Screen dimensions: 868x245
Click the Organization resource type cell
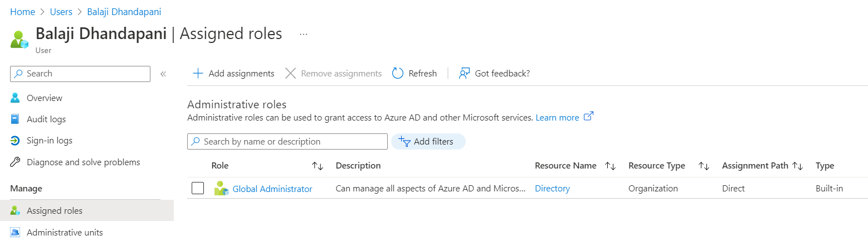pyautogui.click(x=653, y=189)
